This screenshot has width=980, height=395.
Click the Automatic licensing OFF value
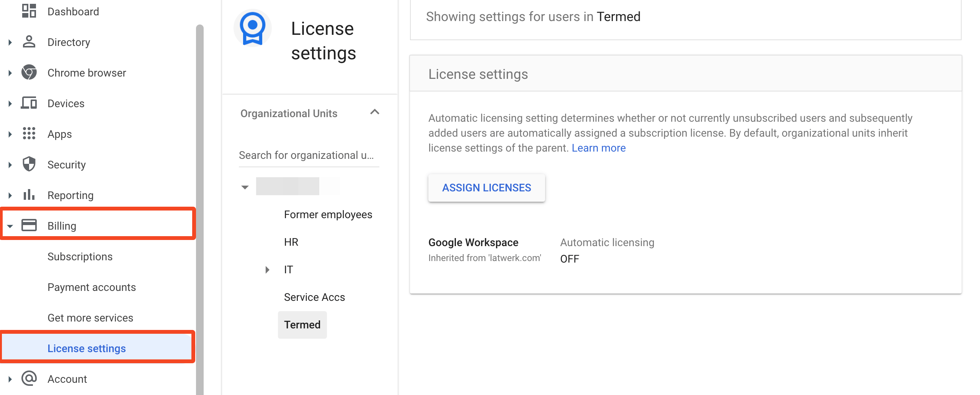click(570, 259)
